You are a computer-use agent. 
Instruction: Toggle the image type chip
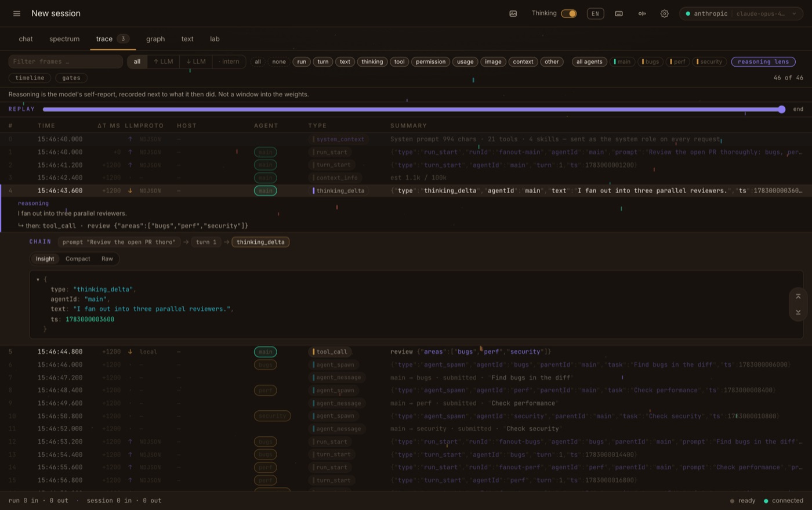[493, 62]
